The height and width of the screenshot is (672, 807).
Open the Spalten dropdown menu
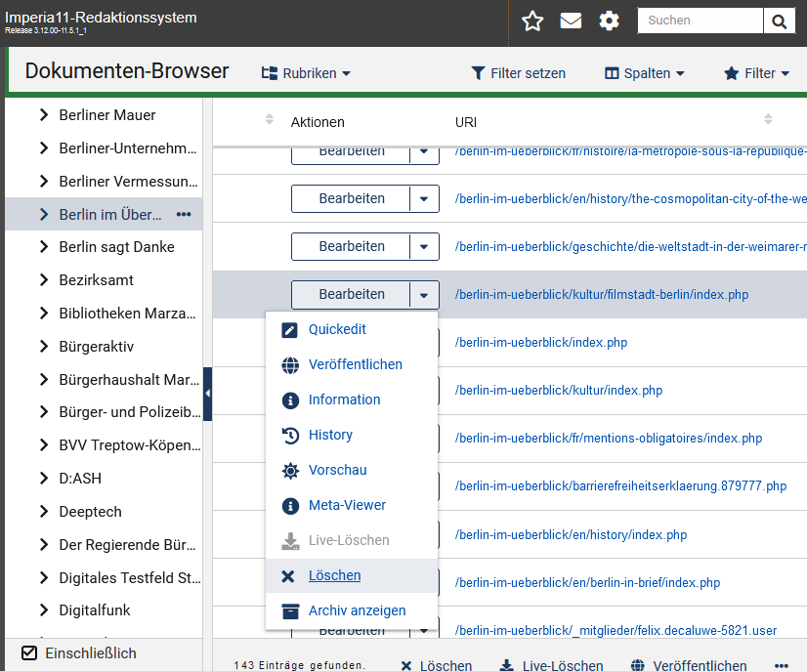(x=644, y=73)
